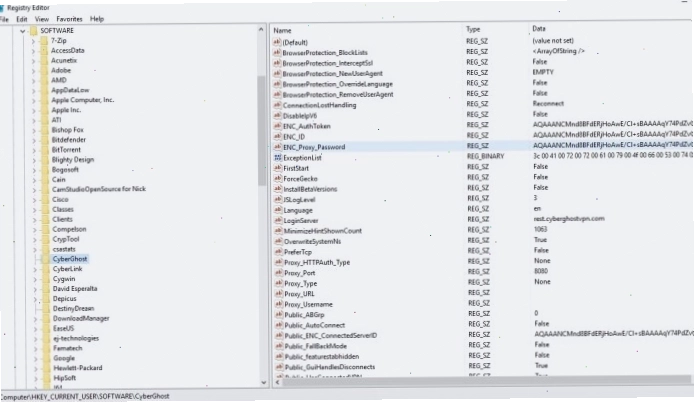The image size is (694, 403).
Task: Click the folder icon next to 7-Zip
Action: 44,41
